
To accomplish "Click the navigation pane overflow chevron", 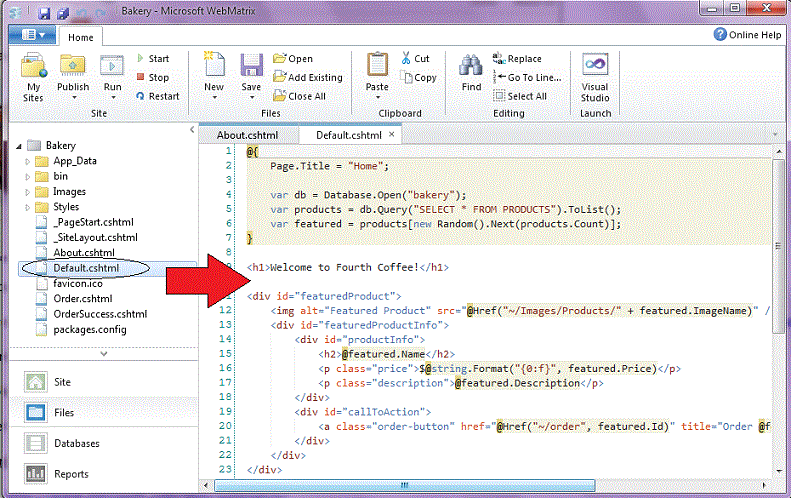I will coord(103,354).
